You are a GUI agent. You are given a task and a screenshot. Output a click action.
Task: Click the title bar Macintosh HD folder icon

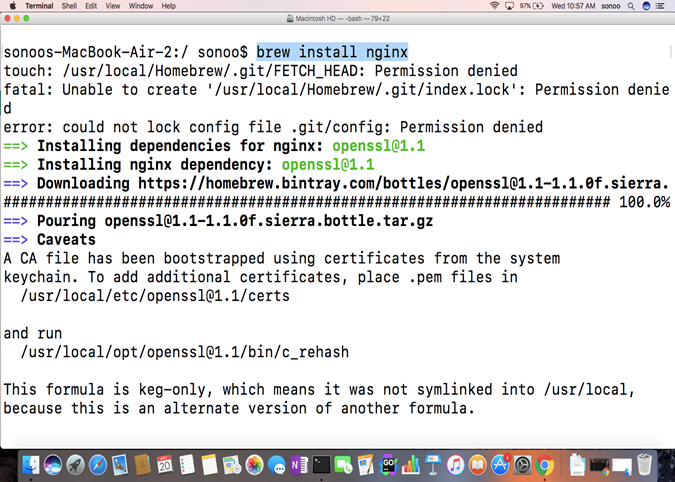pyautogui.click(x=290, y=19)
